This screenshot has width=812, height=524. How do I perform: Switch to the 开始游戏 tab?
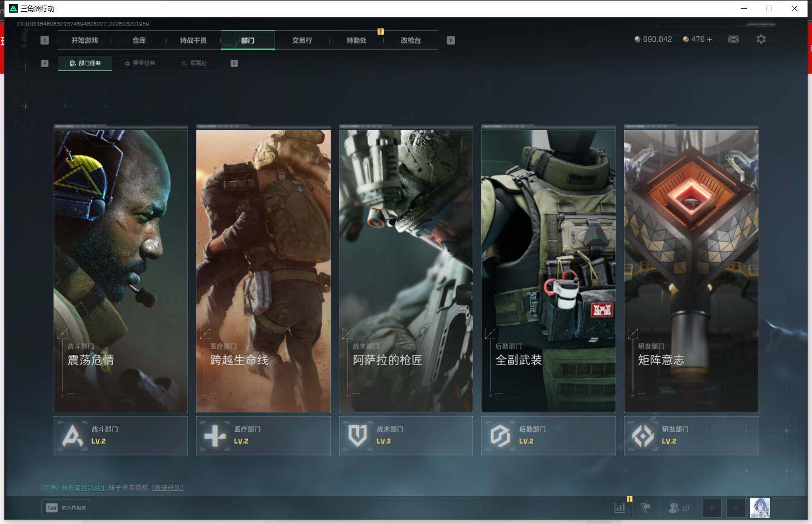pos(85,40)
